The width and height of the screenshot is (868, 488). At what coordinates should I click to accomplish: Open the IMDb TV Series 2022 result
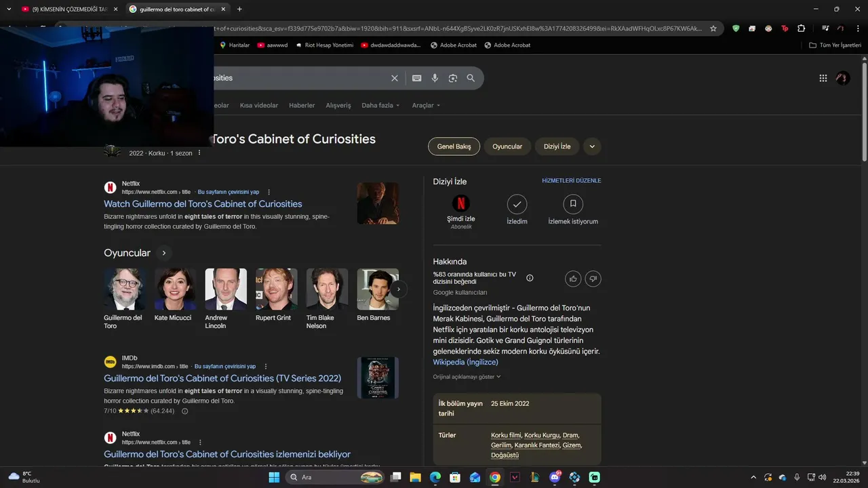[x=222, y=378]
